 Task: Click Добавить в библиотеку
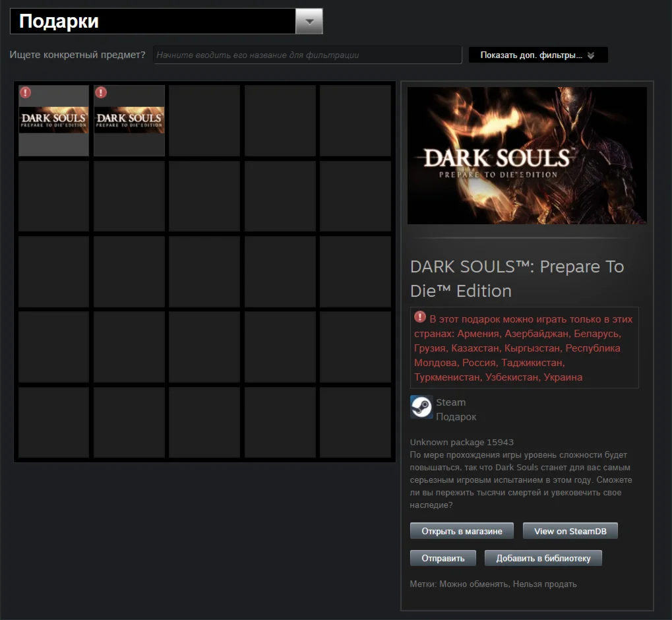tap(543, 557)
